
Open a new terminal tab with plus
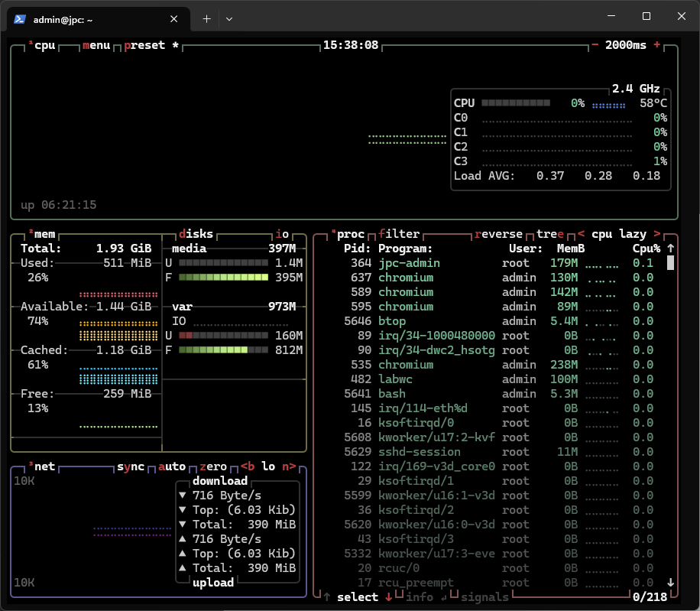tap(206, 18)
